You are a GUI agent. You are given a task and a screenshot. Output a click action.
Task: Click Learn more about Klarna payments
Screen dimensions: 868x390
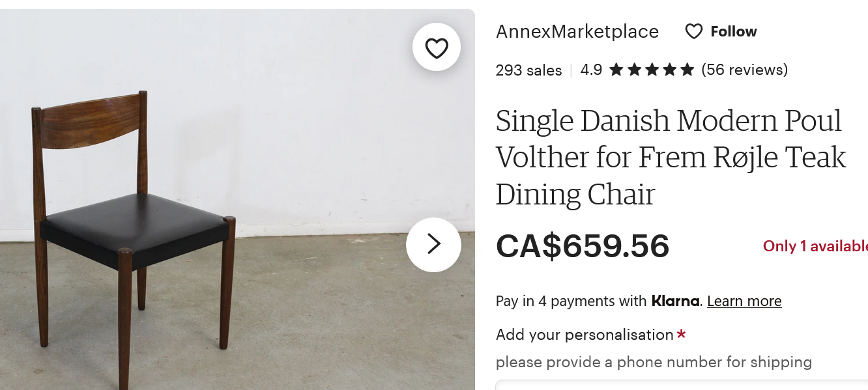[x=744, y=301]
